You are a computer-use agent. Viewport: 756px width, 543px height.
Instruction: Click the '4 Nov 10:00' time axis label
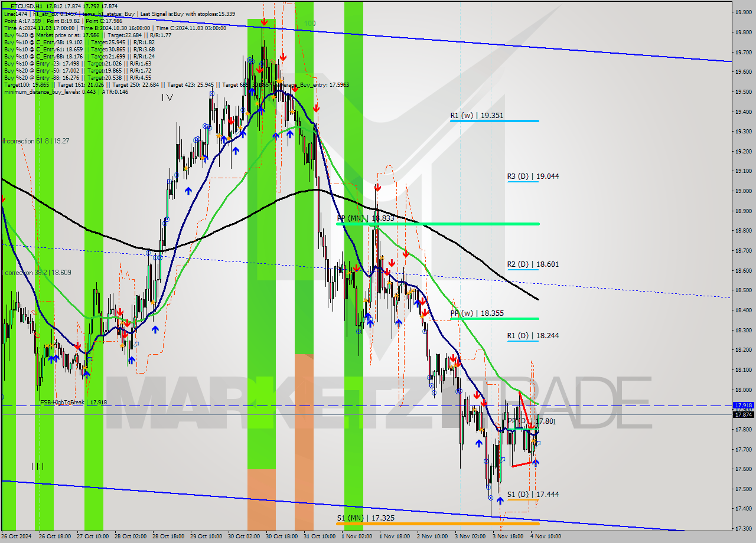click(545, 537)
